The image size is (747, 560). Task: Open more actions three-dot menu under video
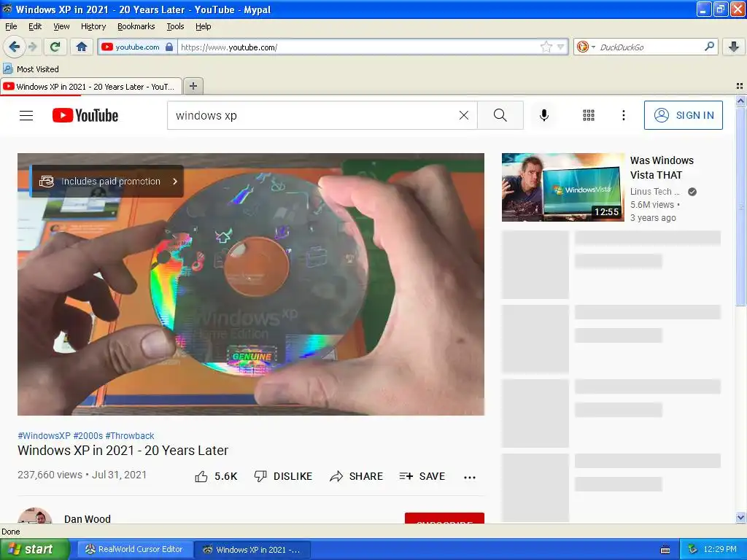pos(470,477)
